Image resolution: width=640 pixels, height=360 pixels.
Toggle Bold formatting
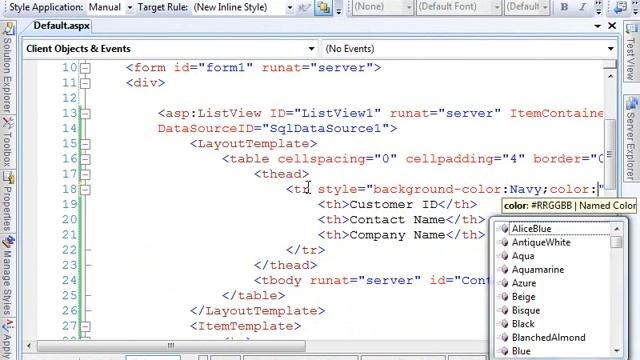[x=564, y=7]
